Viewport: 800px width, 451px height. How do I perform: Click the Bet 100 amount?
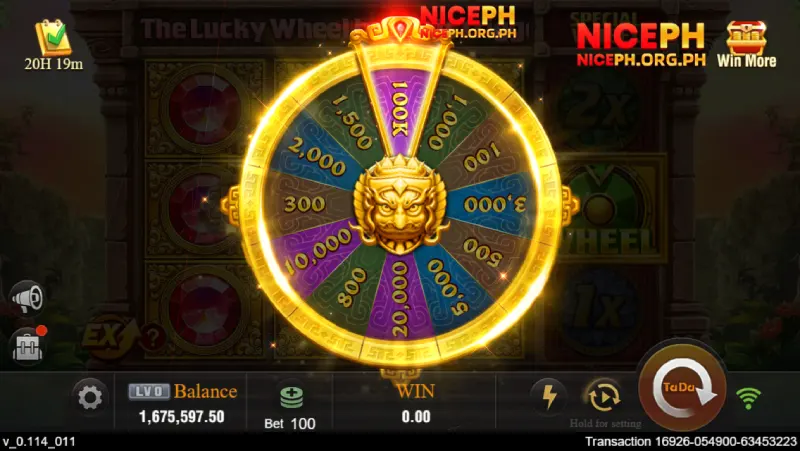click(x=290, y=423)
